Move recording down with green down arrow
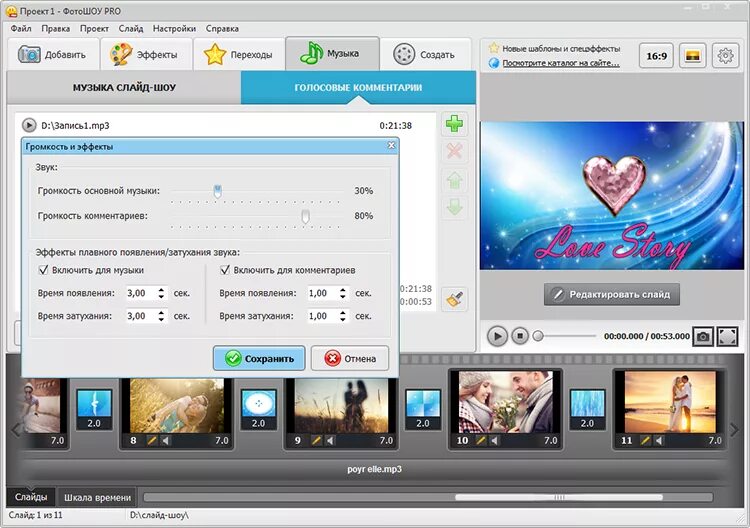This screenshot has width=750, height=528. [x=454, y=207]
